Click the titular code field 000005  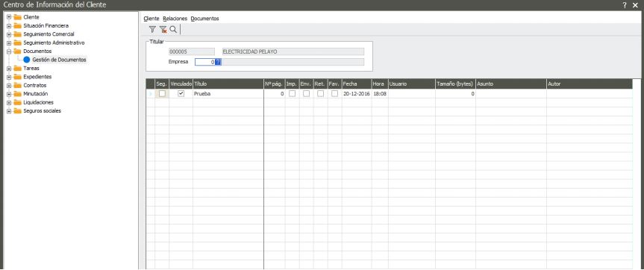pyautogui.click(x=192, y=51)
